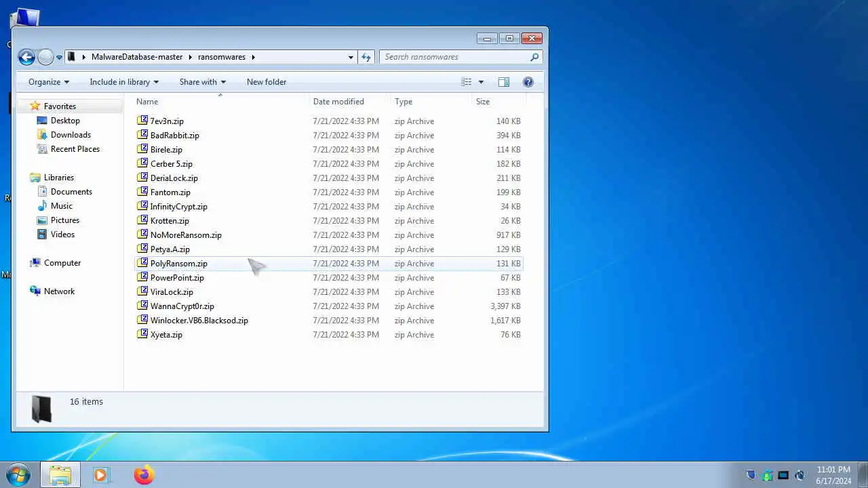Click the Cerber 5.zip file icon
Viewport: 868px width, 488px height.
[x=142, y=163]
